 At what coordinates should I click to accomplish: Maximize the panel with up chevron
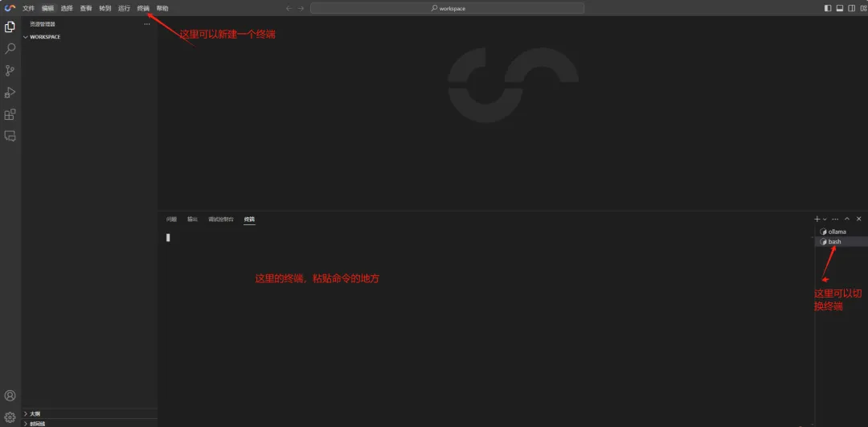click(847, 220)
